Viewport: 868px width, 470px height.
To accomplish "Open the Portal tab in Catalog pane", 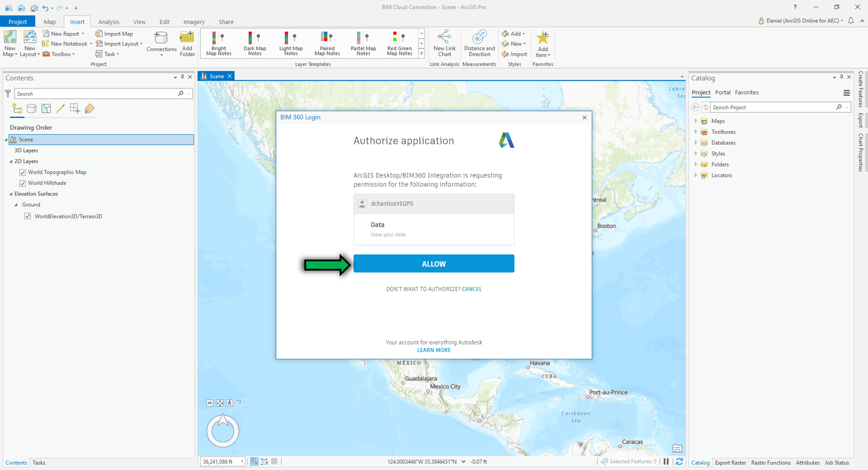I will pyautogui.click(x=723, y=92).
